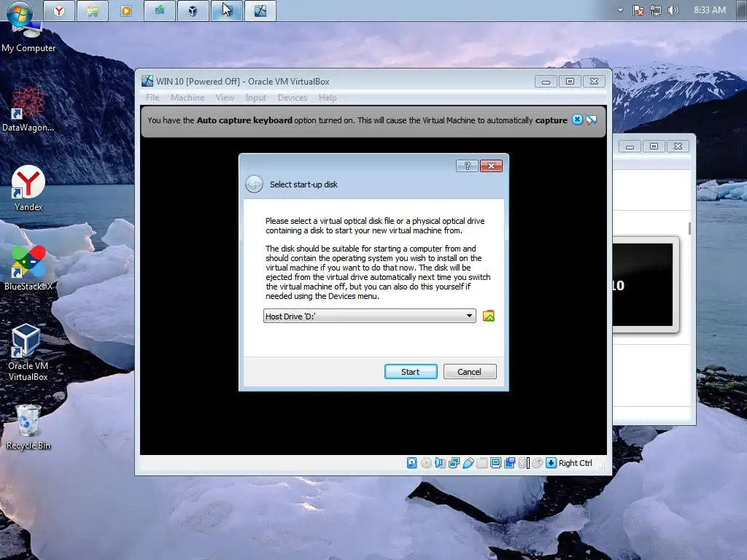747x560 pixels.
Task: Choose a virtual optical disk file via folder icon
Action: click(488, 316)
